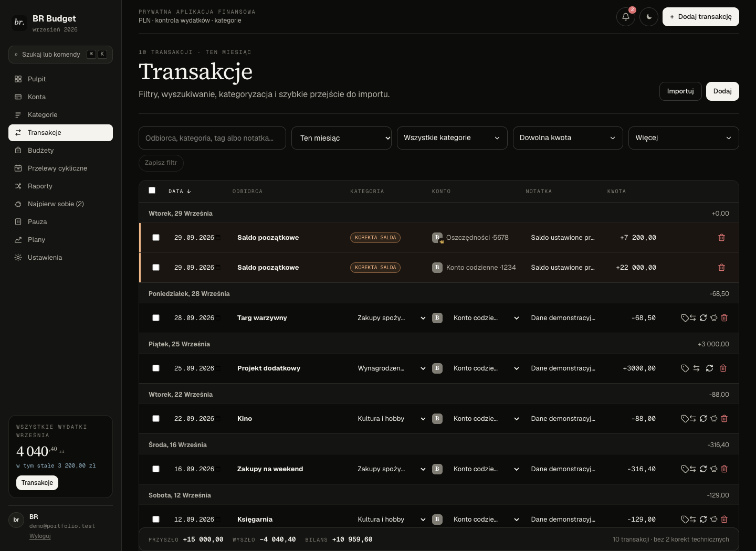Click transfer arrows icon for Zakupy na weekend

pyautogui.click(x=693, y=469)
